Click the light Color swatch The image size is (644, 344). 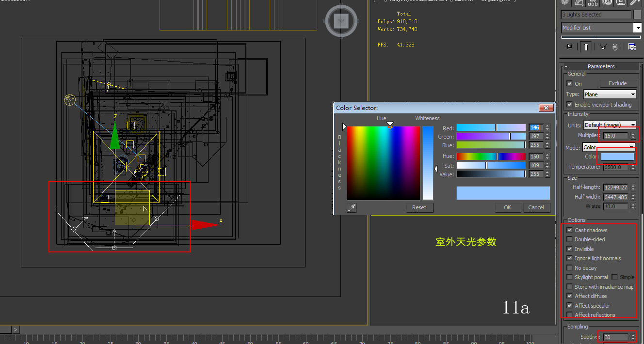tap(618, 157)
